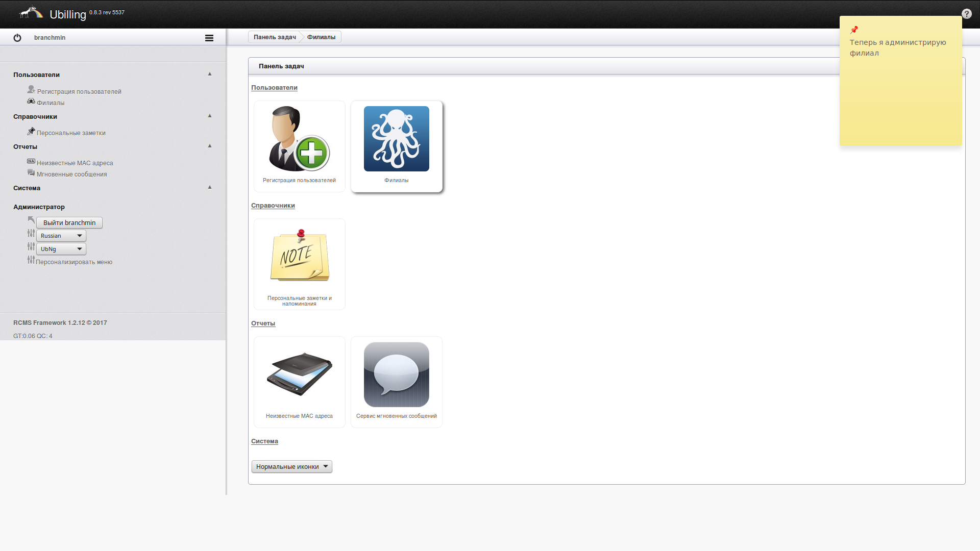Open the Филиалы octopus icon
This screenshot has height=551, width=980.
click(x=396, y=139)
